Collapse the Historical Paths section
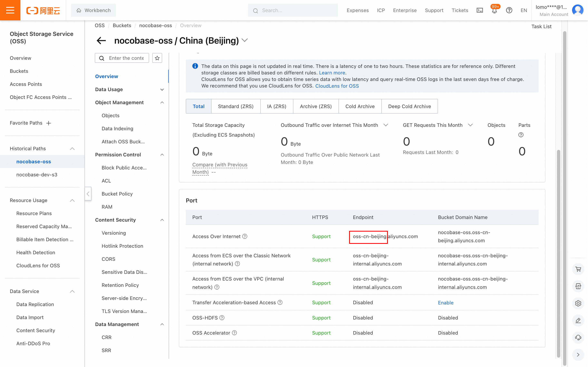The width and height of the screenshot is (588, 367). tap(72, 149)
